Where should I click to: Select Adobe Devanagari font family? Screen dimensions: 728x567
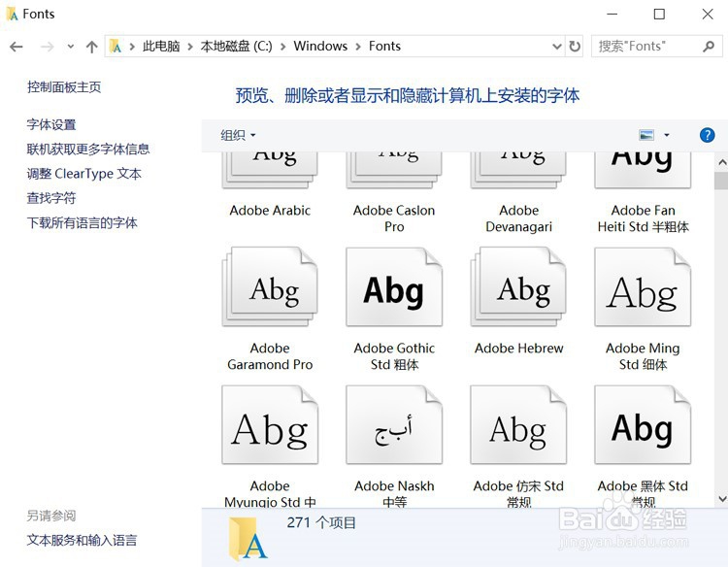(518, 191)
